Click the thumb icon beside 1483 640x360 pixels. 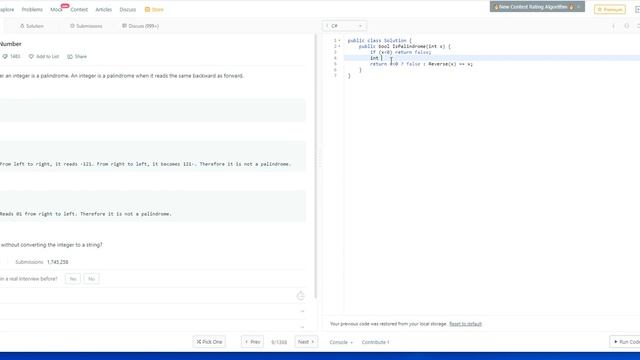pyautogui.click(x=5, y=56)
